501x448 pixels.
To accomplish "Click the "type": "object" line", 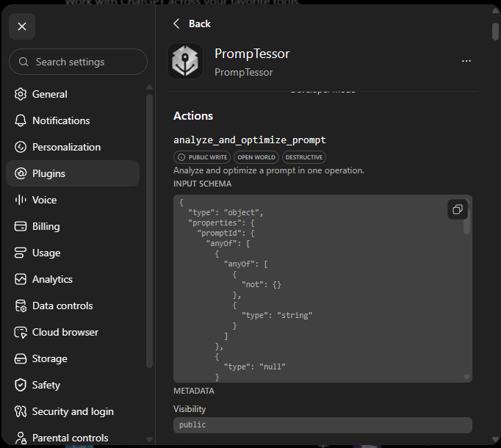I will 226,212.
